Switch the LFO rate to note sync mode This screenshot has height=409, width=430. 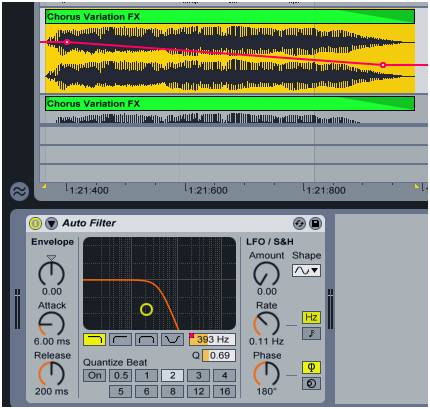click(x=311, y=333)
